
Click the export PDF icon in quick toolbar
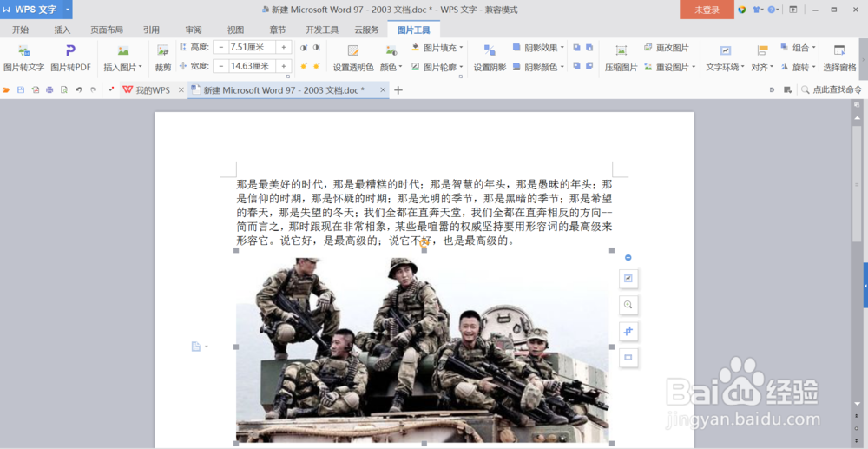(36, 89)
